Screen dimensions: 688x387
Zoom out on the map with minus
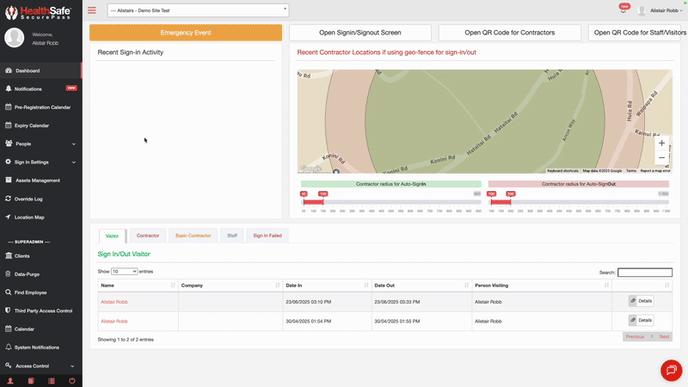[x=662, y=158]
